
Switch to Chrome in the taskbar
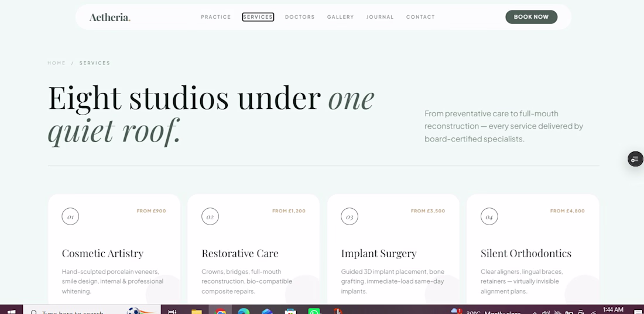click(220, 310)
